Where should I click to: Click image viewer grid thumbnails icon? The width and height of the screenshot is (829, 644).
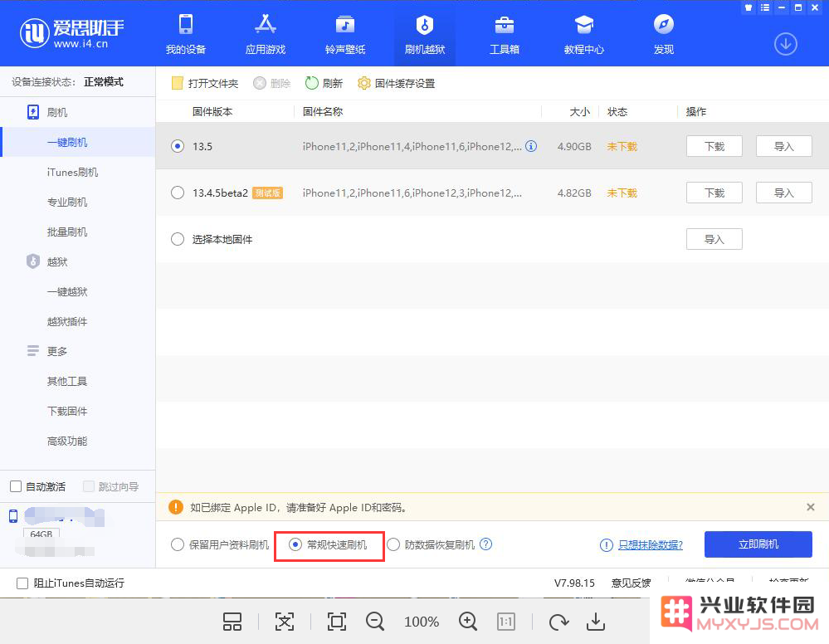click(x=232, y=622)
